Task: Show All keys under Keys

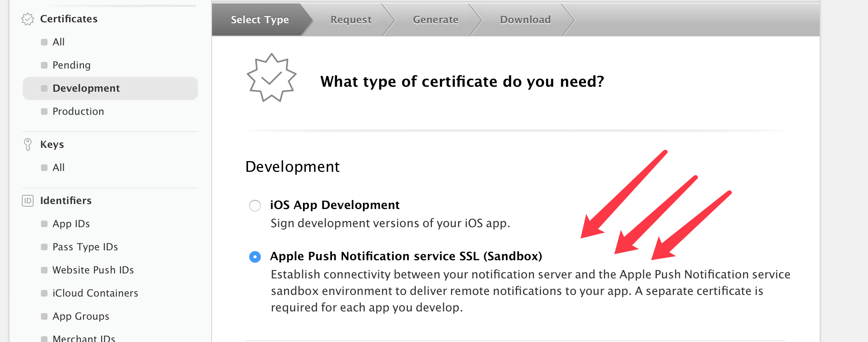Action: click(x=58, y=168)
